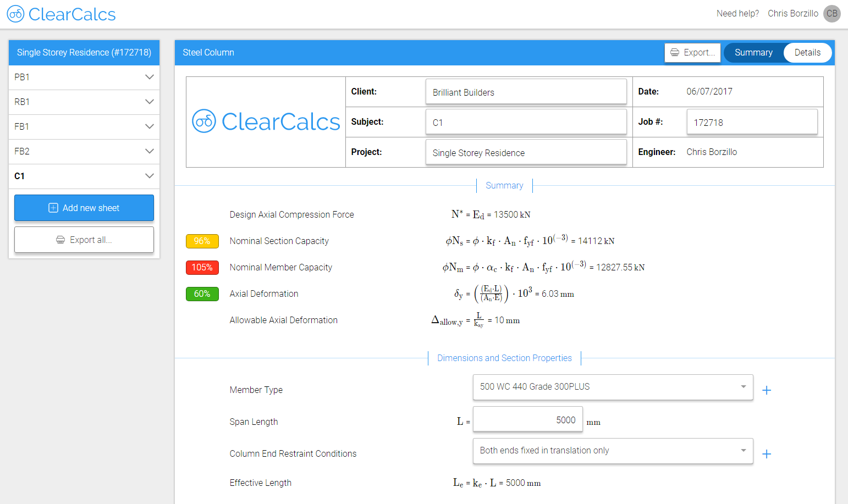
Task: Click the red 105% Nominal Member Capacity badge
Action: [x=202, y=267]
